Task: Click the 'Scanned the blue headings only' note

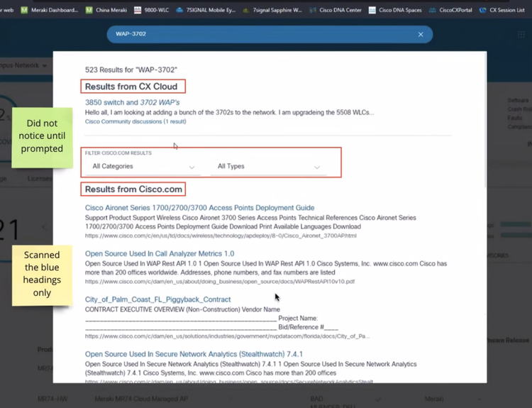Action: (42, 274)
